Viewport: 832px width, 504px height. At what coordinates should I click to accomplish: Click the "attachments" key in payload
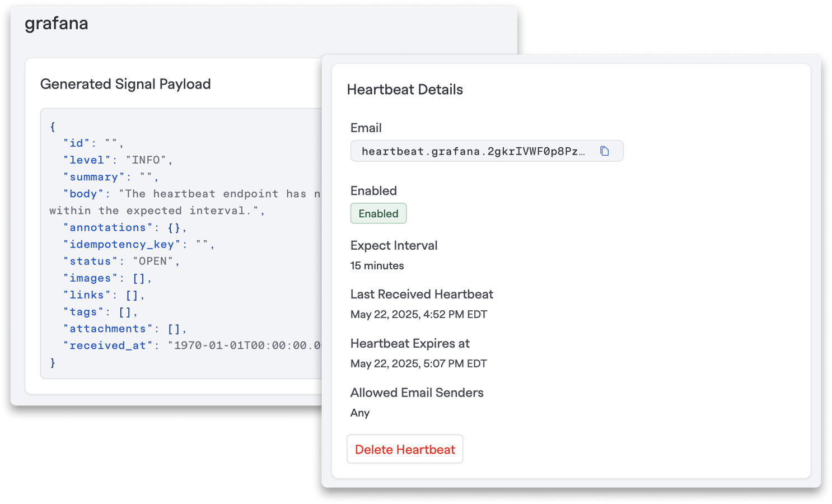click(x=107, y=329)
